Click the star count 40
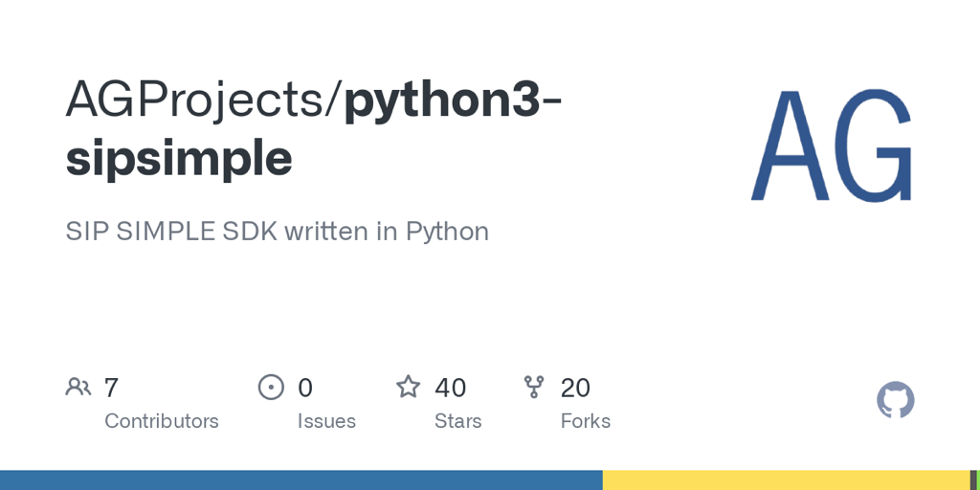Screen dimensions: 980x490 coord(450,388)
